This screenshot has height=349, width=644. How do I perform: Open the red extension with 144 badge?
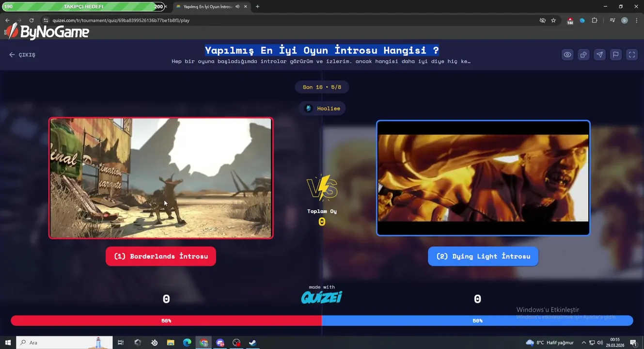(x=570, y=21)
